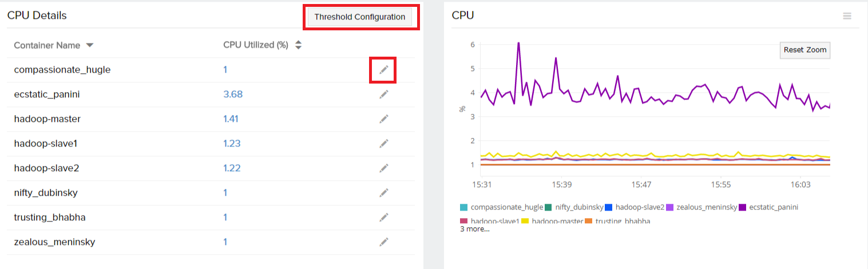Edit threshold for compassionate_hugle with pencil icon
This screenshot has width=868, height=269.
[383, 70]
